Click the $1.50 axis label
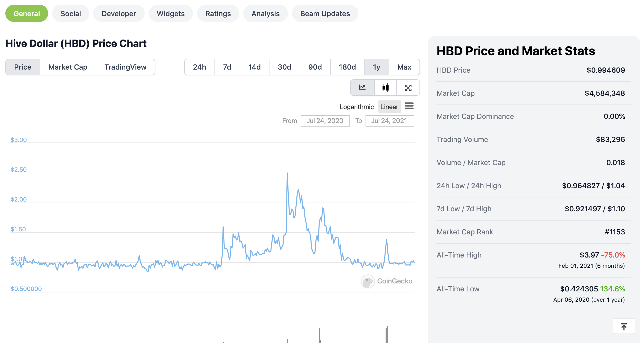644x343 pixels. [x=18, y=229]
